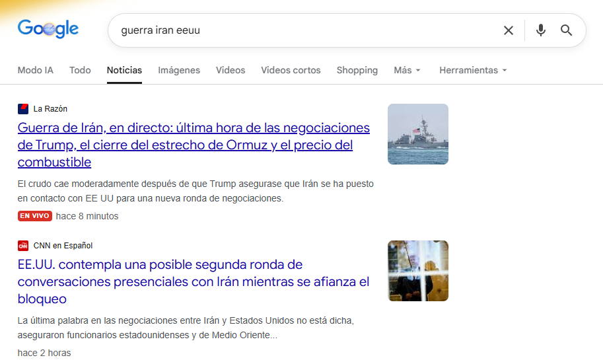Click the EN VIVO live badge
The image size is (603, 364).
35,216
